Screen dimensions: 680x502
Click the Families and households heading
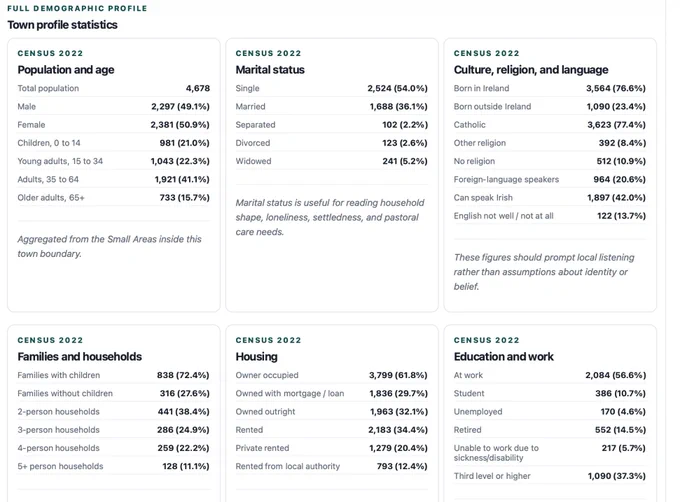coord(79,357)
